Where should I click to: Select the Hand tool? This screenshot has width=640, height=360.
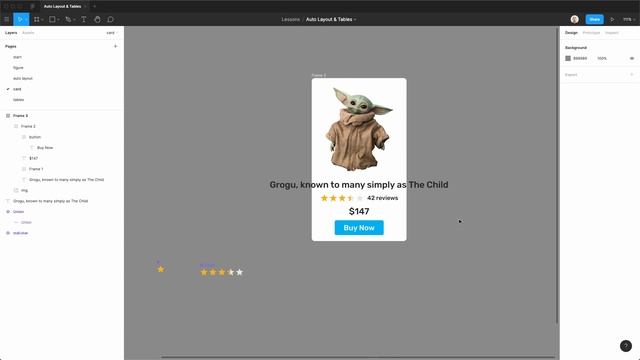(x=97, y=19)
